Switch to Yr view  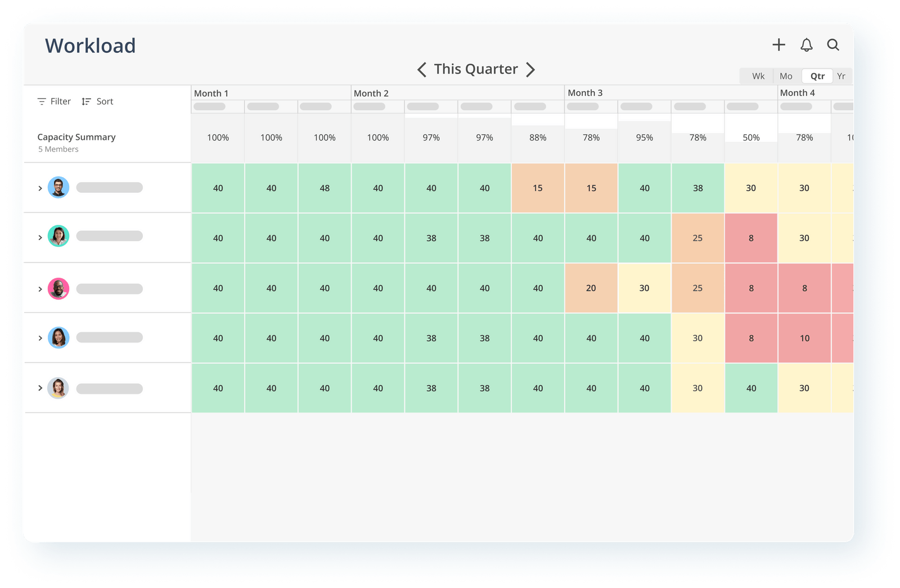(841, 76)
